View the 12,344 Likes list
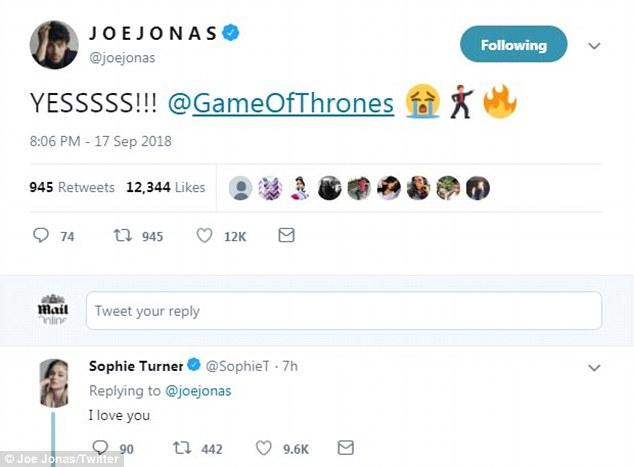634x467 pixels. click(166, 187)
